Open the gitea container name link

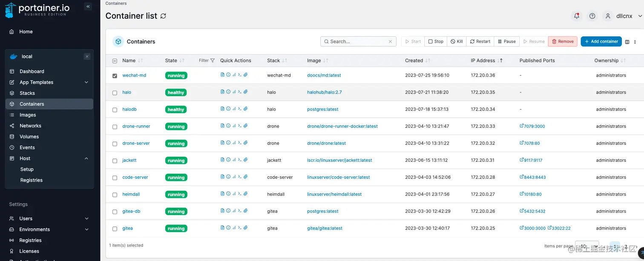pos(127,228)
